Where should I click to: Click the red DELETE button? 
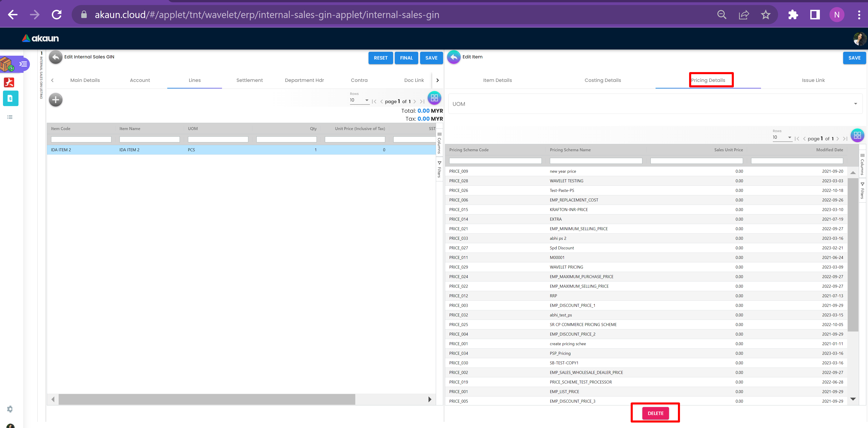point(655,413)
